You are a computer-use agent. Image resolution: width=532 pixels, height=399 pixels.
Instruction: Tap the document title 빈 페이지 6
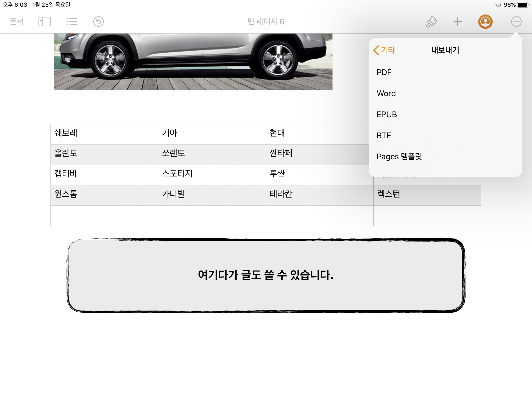click(x=266, y=22)
